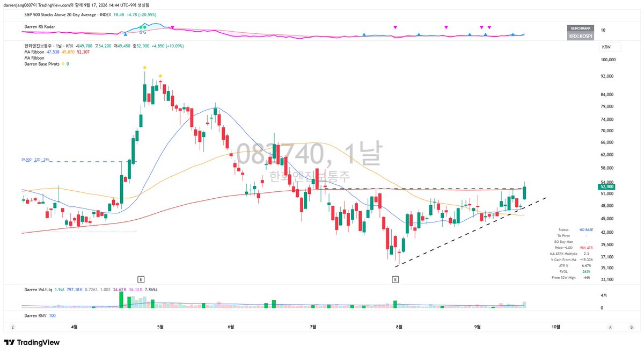Click the first green G dot on RS Radar

141,27
